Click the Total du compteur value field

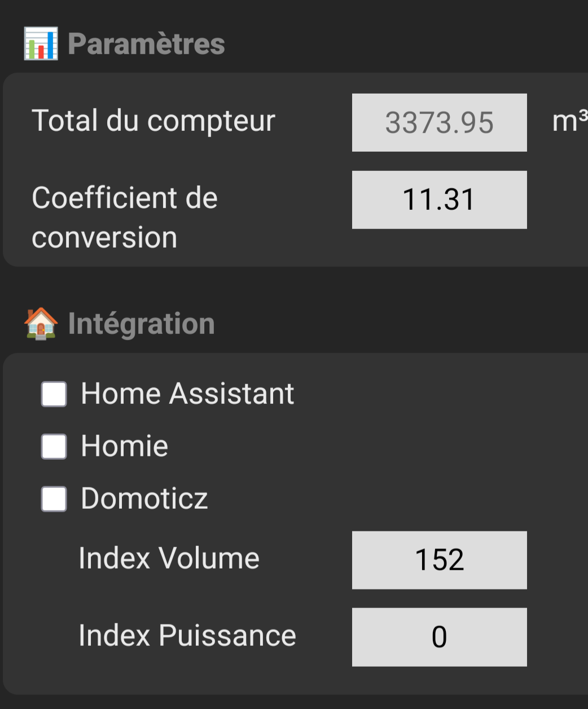pos(439,122)
